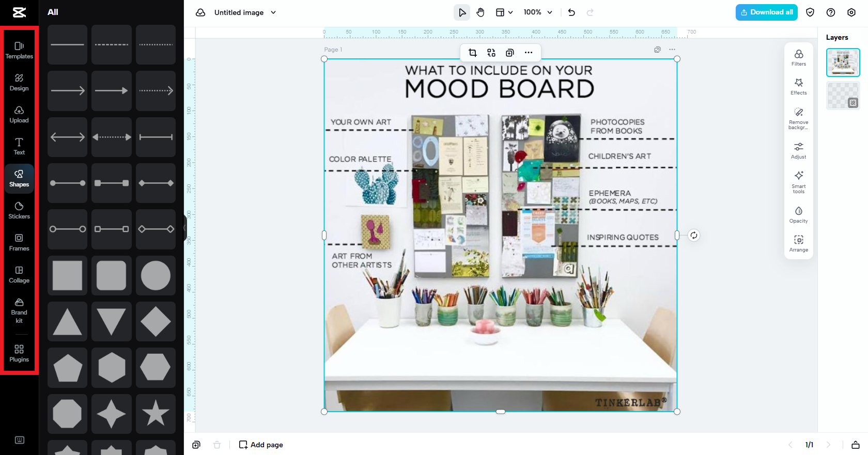Click the Download all button

(x=767, y=12)
